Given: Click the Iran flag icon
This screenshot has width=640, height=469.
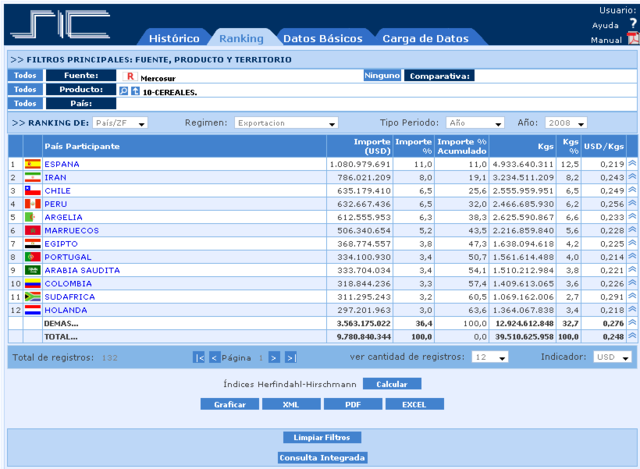Looking at the screenshot, I should [33, 177].
